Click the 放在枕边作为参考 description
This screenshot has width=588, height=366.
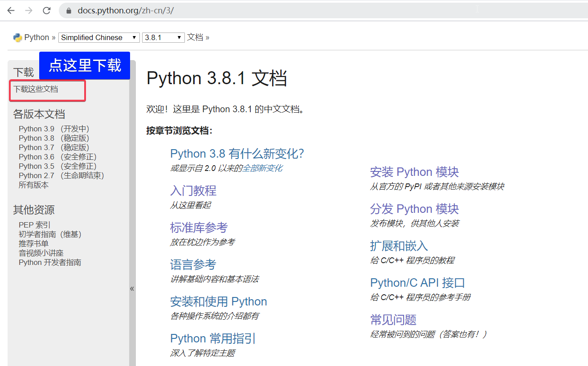203,242
